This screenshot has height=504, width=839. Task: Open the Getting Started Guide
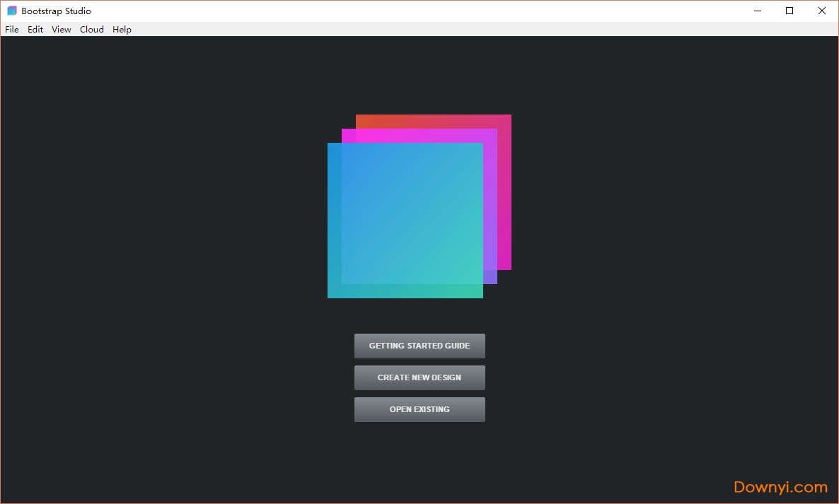[x=419, y=346]
